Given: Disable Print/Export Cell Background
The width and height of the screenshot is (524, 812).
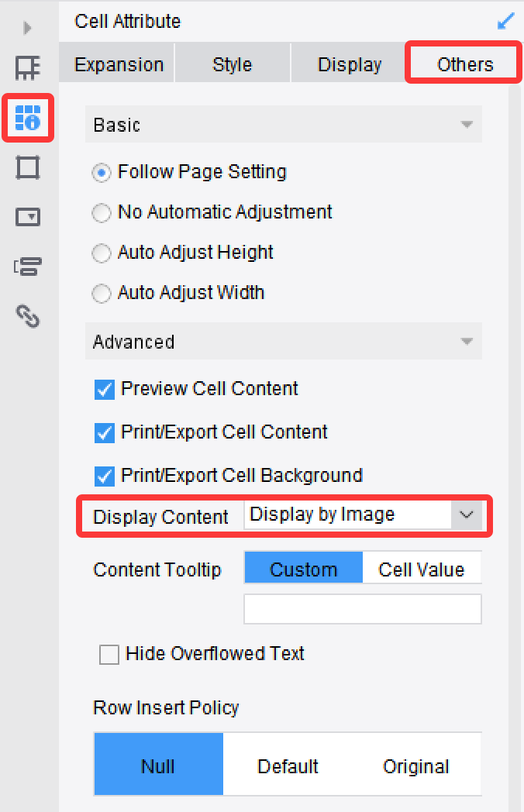Looking at the screenshot, I should point(104,476).
